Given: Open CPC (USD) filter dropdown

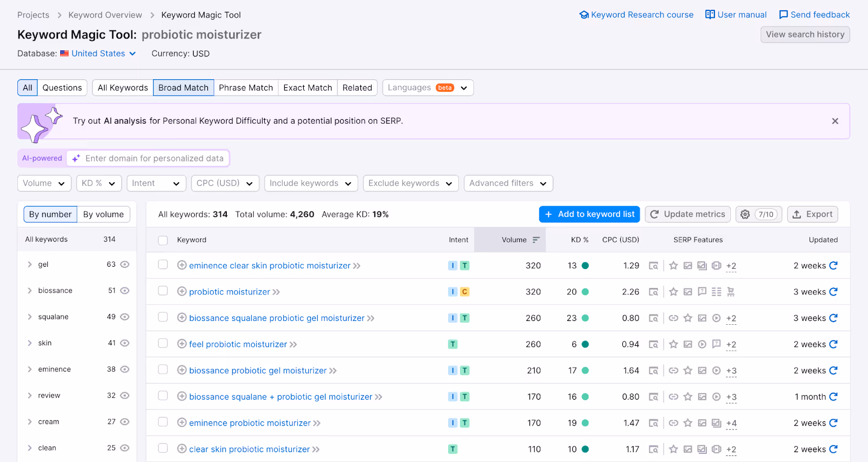Looking at the screenshot, I should click(225, 183).
